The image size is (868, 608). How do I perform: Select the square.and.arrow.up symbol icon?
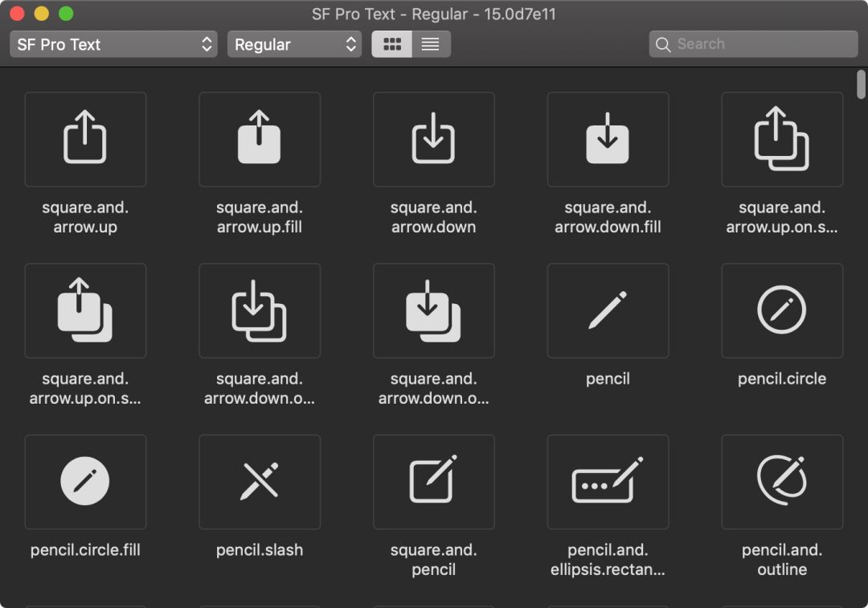click(85, 139)
